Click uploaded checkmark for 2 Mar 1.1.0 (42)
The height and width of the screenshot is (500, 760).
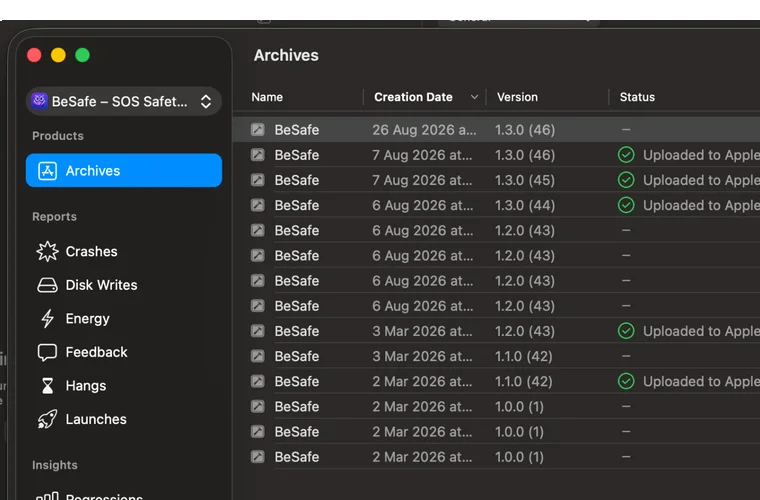coord(626,381)
